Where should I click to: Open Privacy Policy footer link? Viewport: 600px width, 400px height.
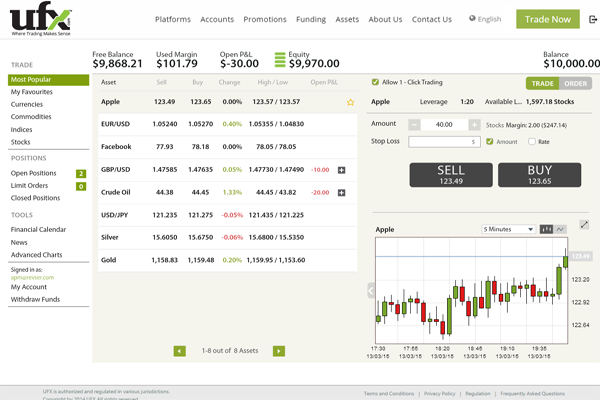click(x=440, y=393)
